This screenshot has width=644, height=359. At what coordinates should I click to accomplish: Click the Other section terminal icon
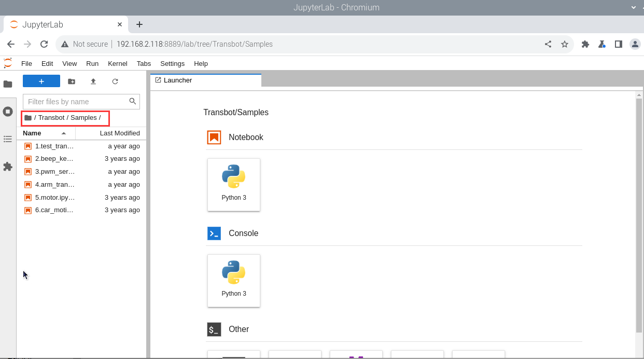(214, 329)
